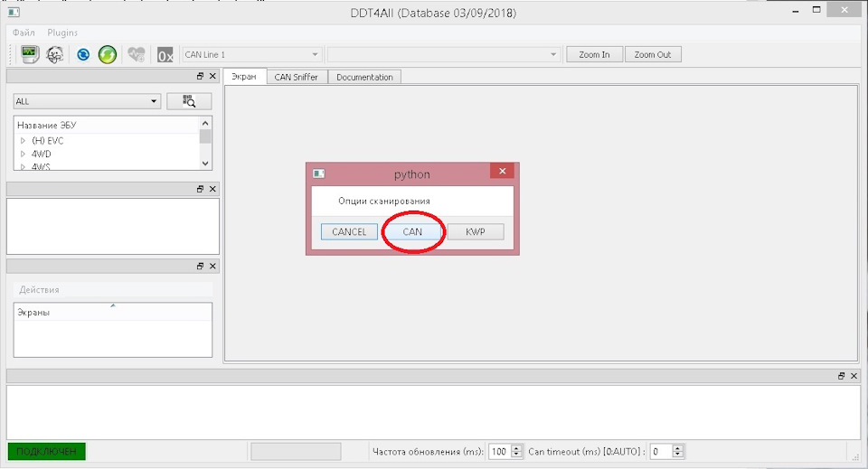The width and height of the screenshot is (868, 469).
Task: Click CANCEL in the scan options dialog
Action: point(349,231)
